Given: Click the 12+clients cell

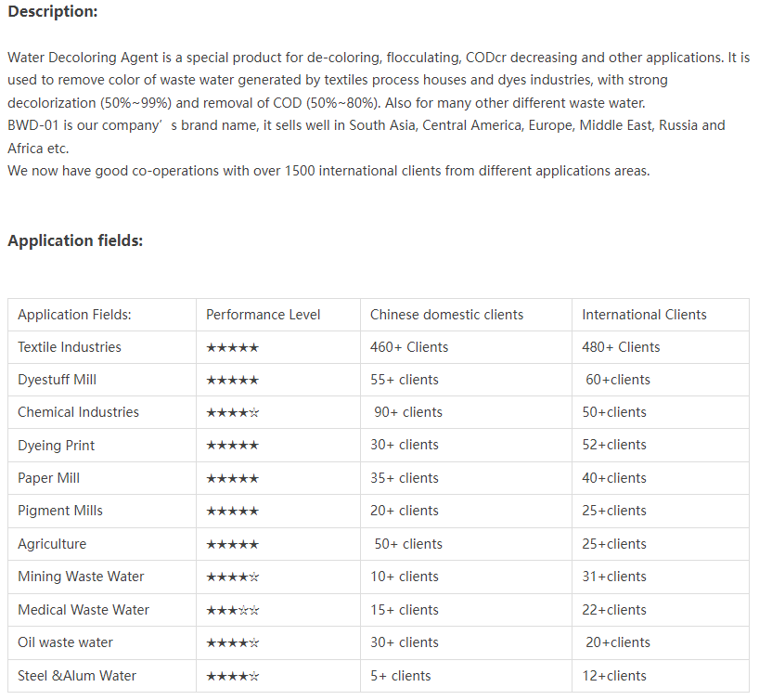Looking at the screenshot, I should [614, 676].
